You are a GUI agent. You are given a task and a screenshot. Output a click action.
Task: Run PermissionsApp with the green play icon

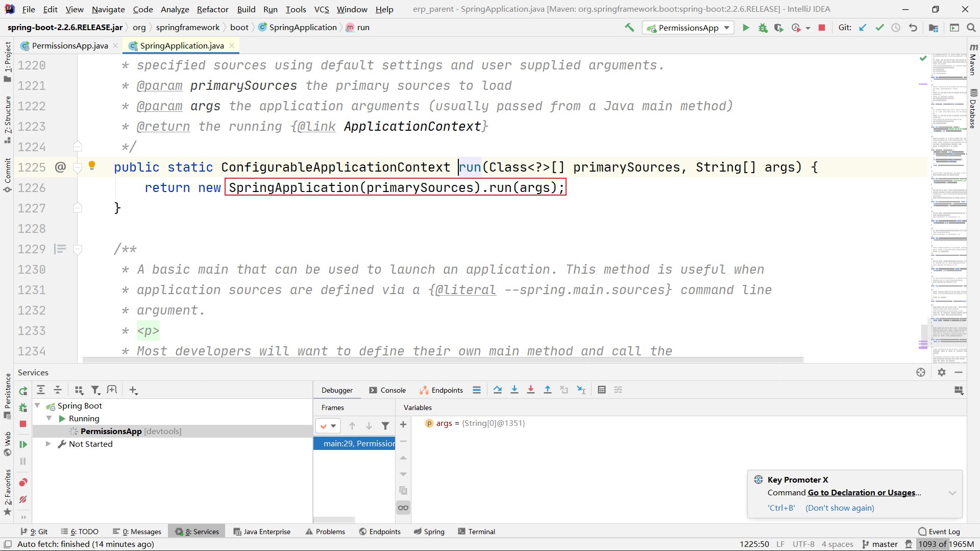pos(746,28)
